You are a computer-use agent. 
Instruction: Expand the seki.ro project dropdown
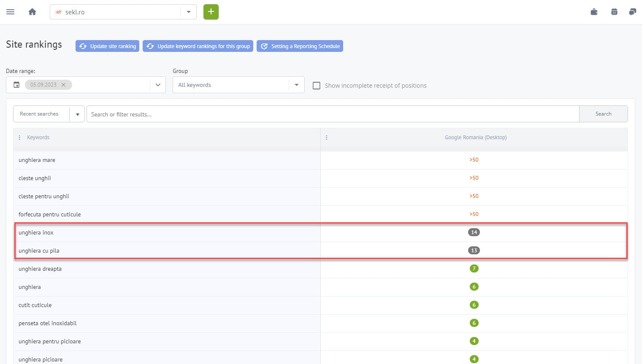(x=189, y=12)
